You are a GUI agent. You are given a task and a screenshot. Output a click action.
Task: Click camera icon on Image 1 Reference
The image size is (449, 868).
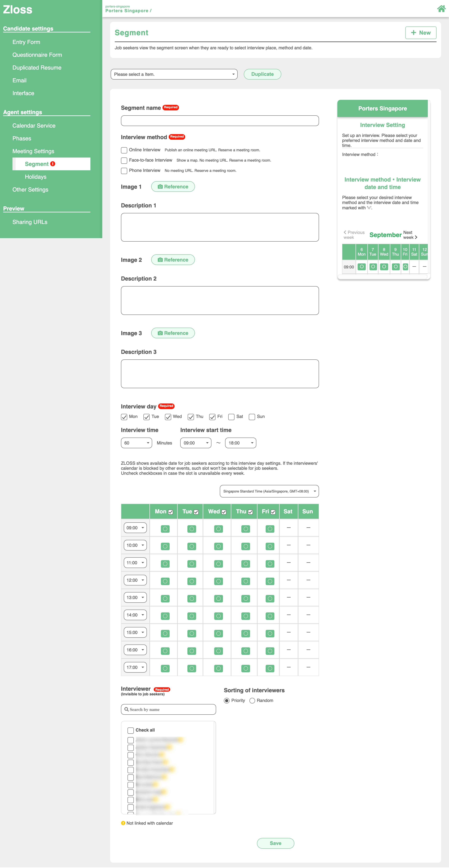[160, 187]
